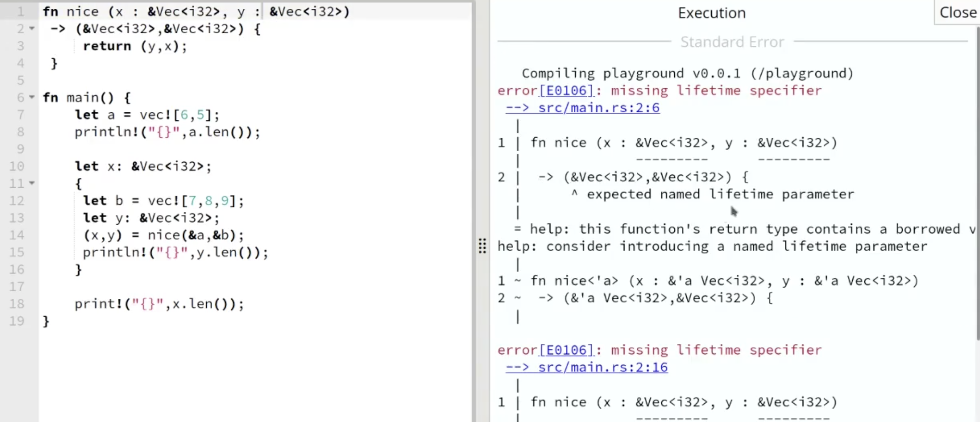Click the '(x,y) = nice(&a,&b);' line
980x422 pixels.
(163, 235)
